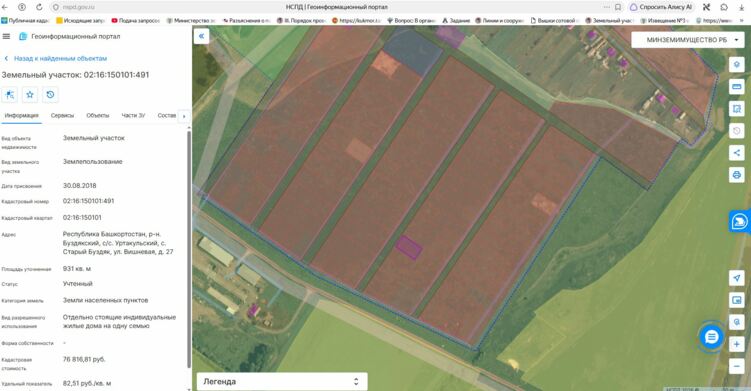Open the blue assistant side tab

click(x=740, y=221)
